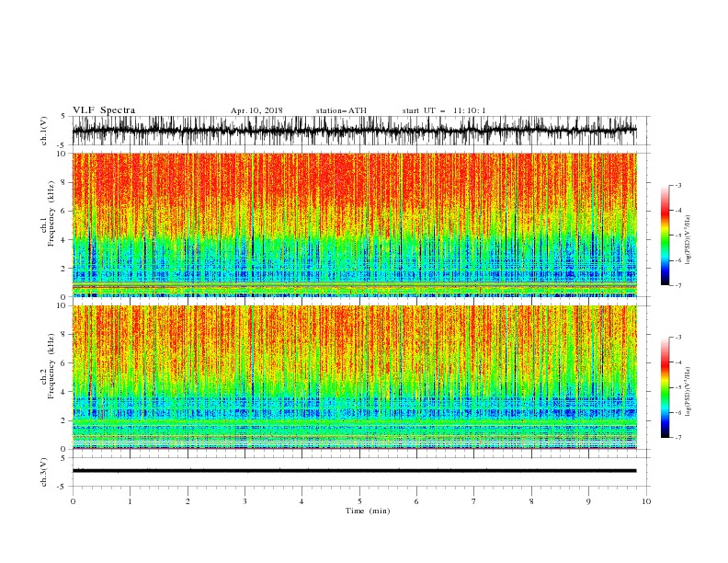
Task: Click the '2' tick on the time axis
Action: [188, 501]
